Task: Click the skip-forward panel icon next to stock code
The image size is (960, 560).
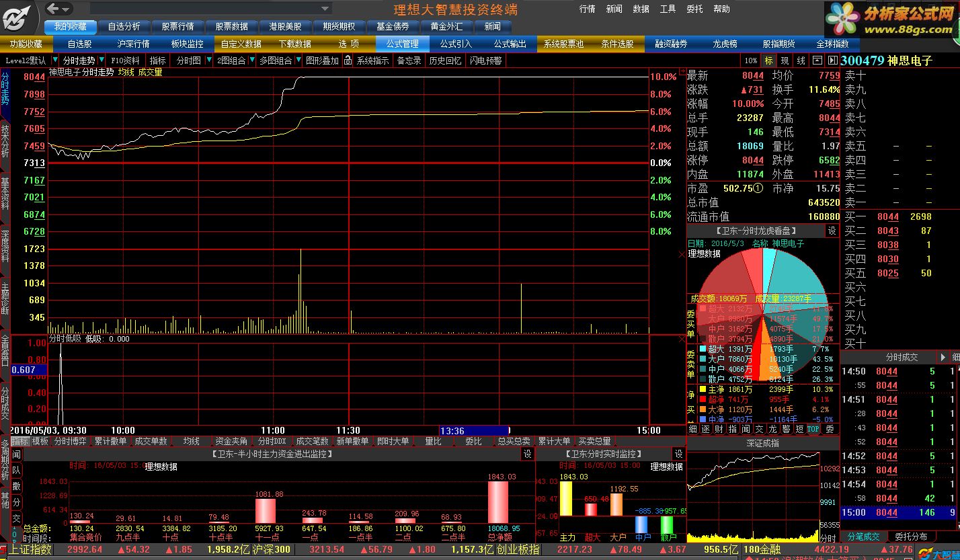Action: (832, 61)
